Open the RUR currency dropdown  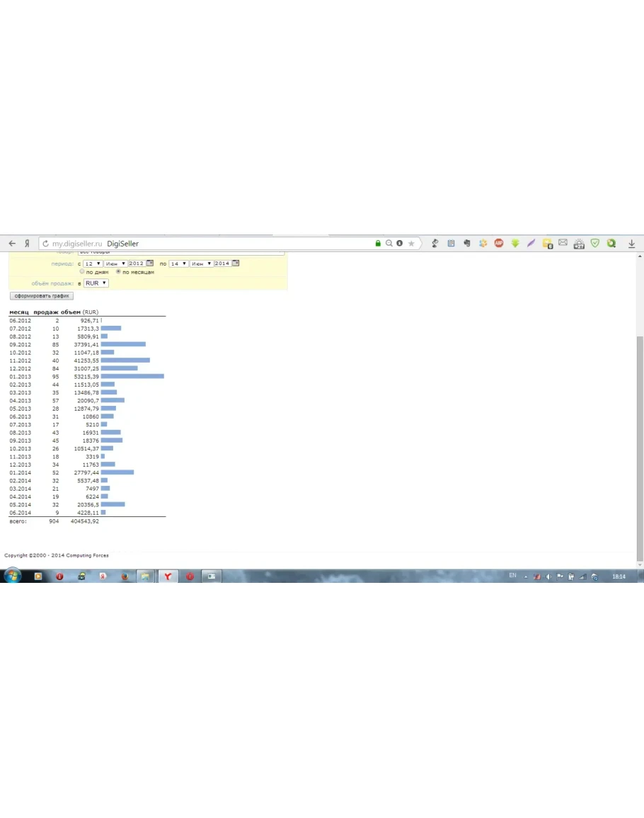[96, 283]
